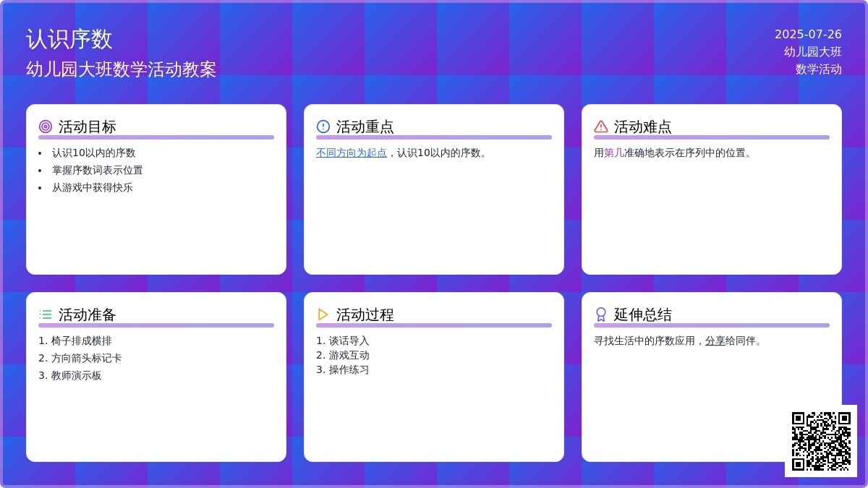
Task: Click step 2 游戏互动
Action: (x=349, y=355)
